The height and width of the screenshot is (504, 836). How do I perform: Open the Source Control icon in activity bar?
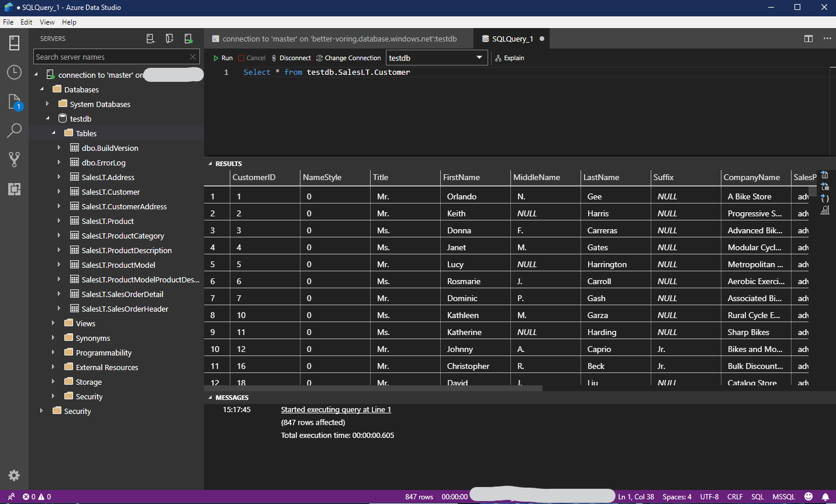(x=14, y=159)
